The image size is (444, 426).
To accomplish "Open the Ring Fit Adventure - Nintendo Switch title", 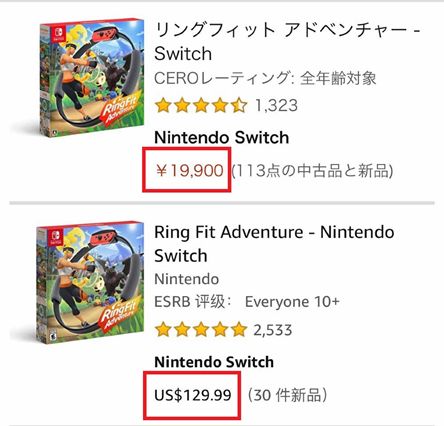I will tap(274, 244).
